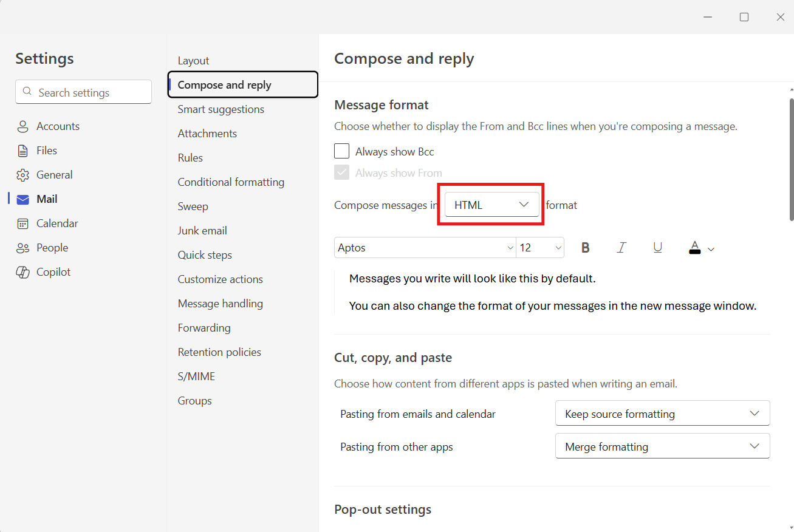
Task: Apply italic formatting to default font
Action: [621, 248]
